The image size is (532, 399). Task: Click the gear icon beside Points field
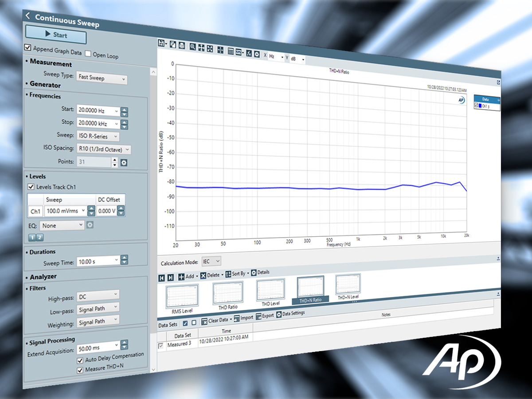pos(124,163)
